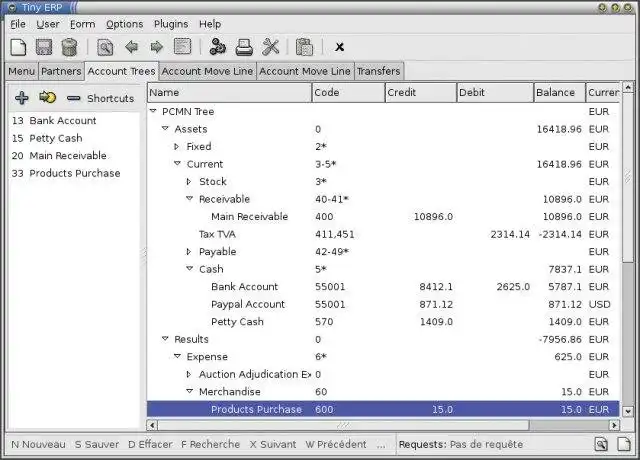Open Bank Account shortcut in sidebar
The image size is (640, 460).
pos(75,121)
